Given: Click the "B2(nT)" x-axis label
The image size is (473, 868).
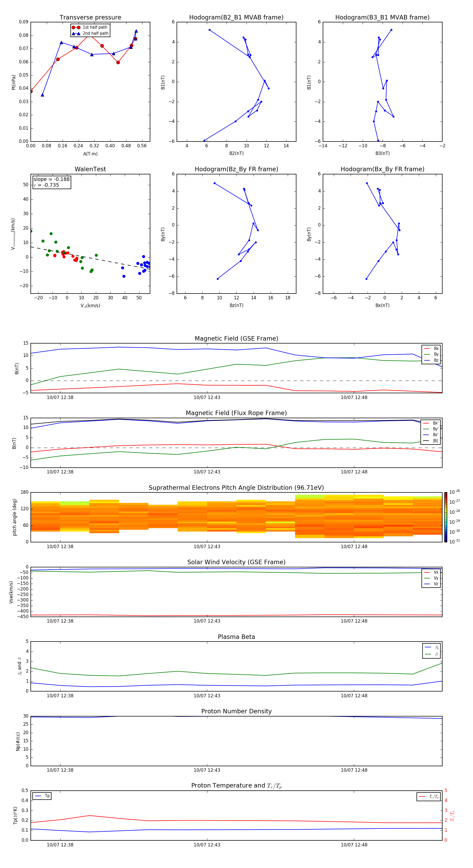Looking at the screenshot, I should [236, 153].
